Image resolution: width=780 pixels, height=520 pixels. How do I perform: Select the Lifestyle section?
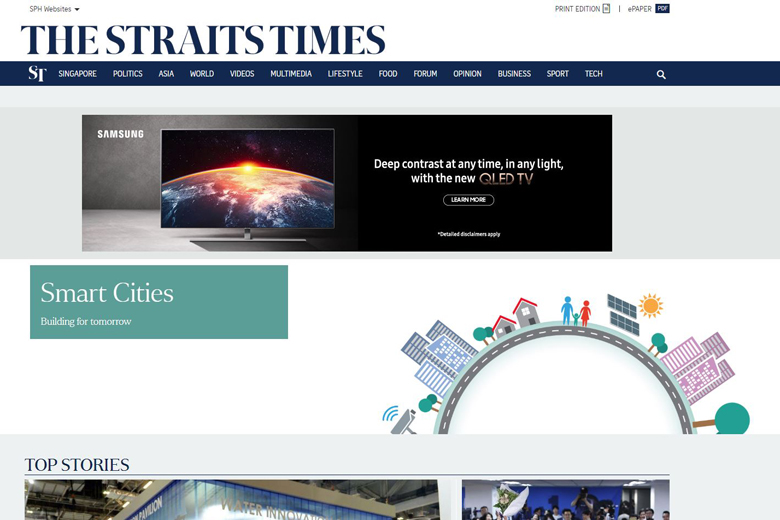[345, 74]
